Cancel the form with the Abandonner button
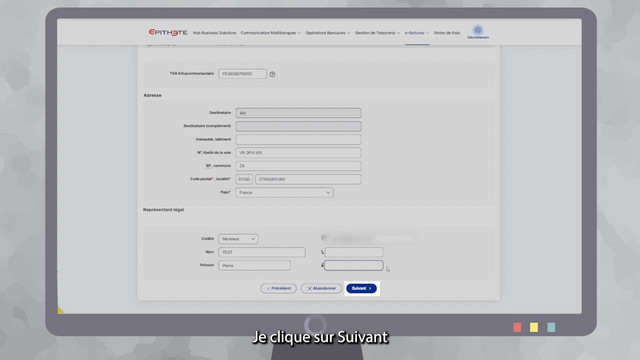 click(x=321, y=289)
